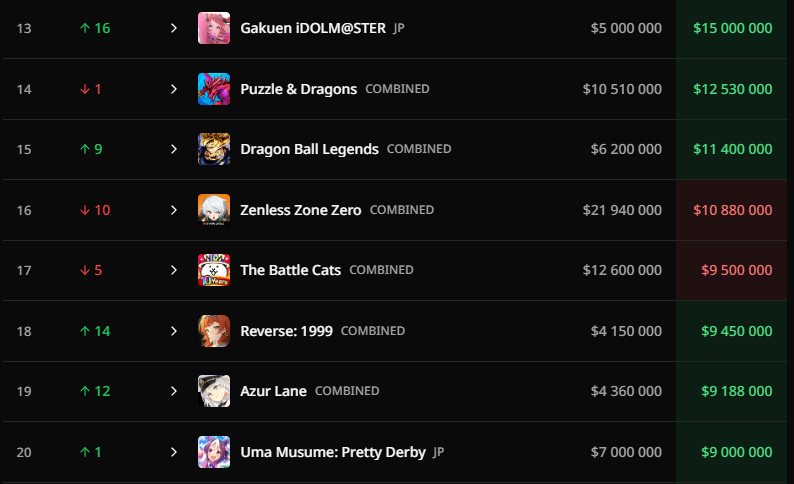Open the Azur Lane app icon

pos(214,391)
